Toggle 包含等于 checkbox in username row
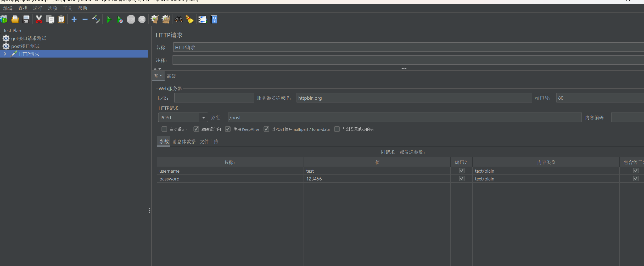 (x=636, y=171)
